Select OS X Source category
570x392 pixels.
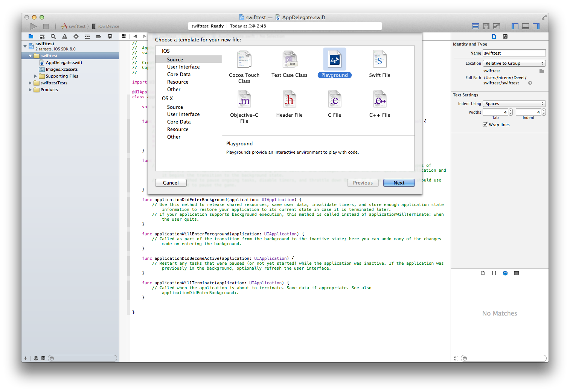click(189, 107)
